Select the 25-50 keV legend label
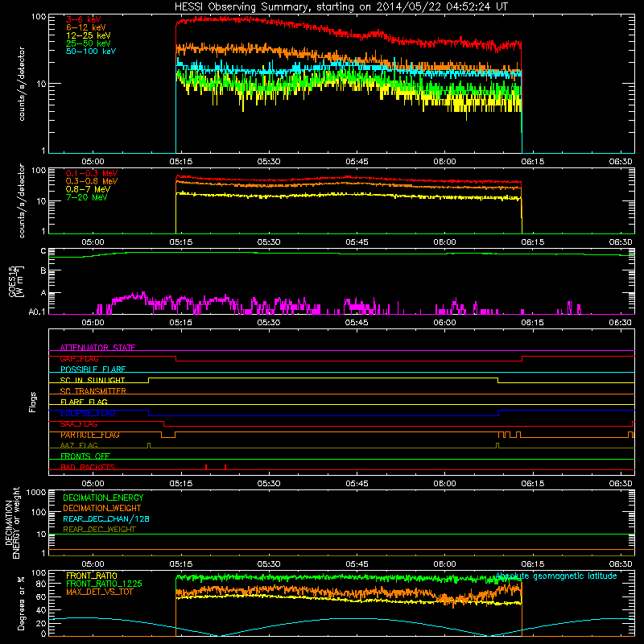The image size is (644, 644). click(89, 43)
